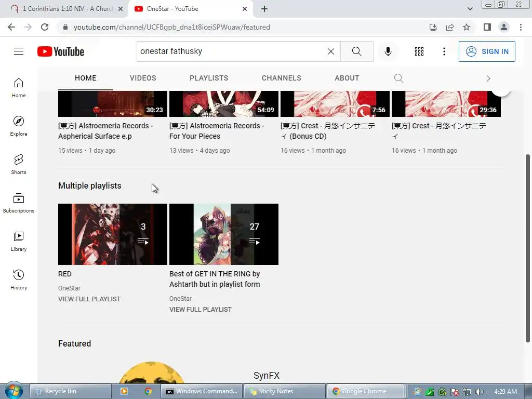Open SynFX featured channel name
The image size is (532, 399).
pos(267,376)
